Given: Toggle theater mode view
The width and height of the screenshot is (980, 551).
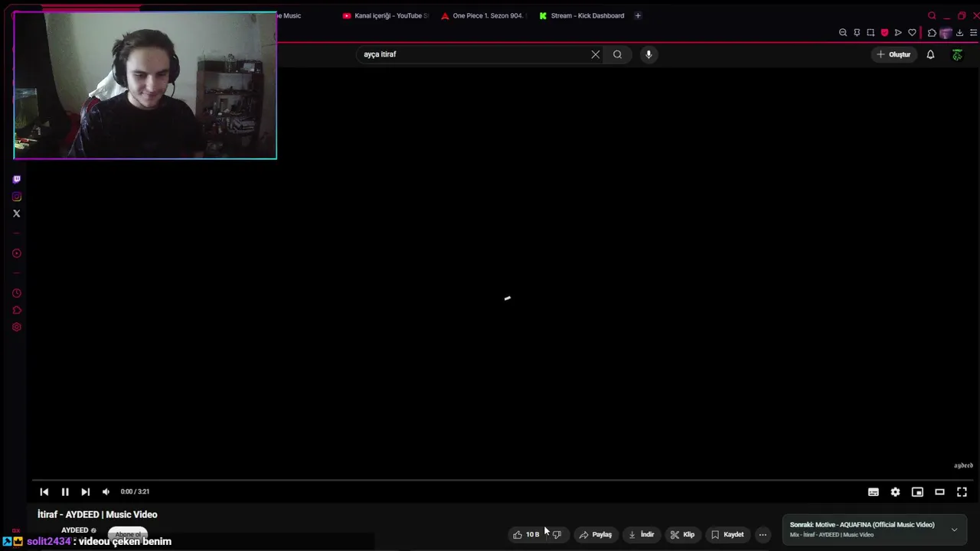Looking at the screenshot, I should 939,492.
